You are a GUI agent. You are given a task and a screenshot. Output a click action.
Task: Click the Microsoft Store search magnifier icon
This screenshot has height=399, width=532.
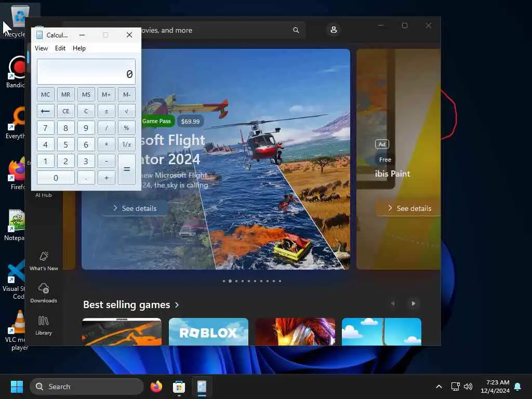(296, 30)
